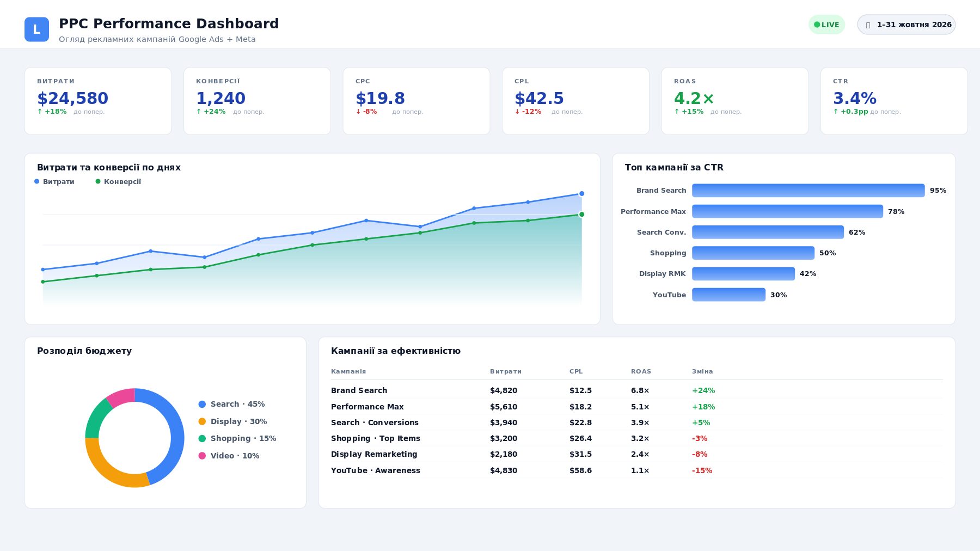Click the Shopping 50% bar
This screenshot has height=551, width=980.
coord(753,253)
